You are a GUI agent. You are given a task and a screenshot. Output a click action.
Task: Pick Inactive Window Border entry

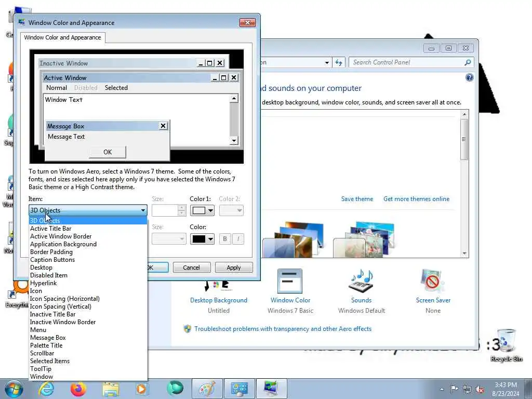(88, 322)
